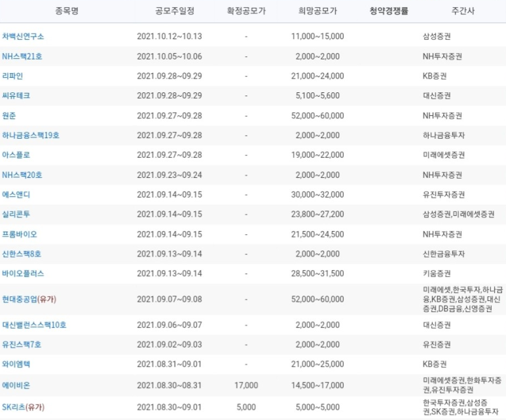Open the SK리츠(유가) stock link
Image resolution: width=506 pixels, height=420 pixels.
[23, 407]
